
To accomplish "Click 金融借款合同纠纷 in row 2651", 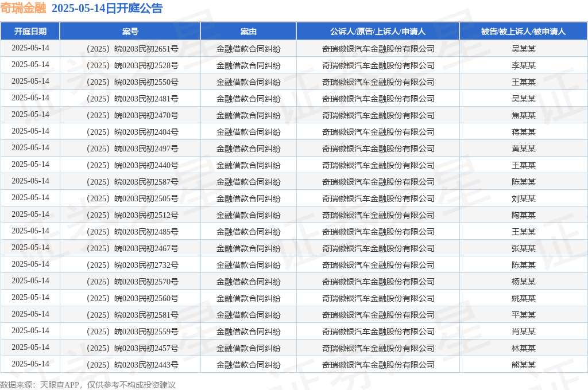I will coord(248,49).
